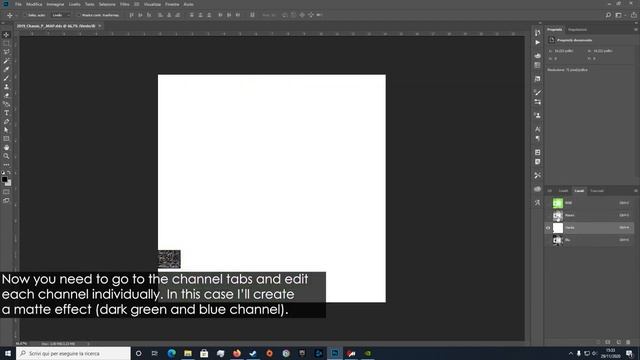Screen dimensions: 640x360
Task: Click the delete channel trash button
Action: tap(628, 342)
